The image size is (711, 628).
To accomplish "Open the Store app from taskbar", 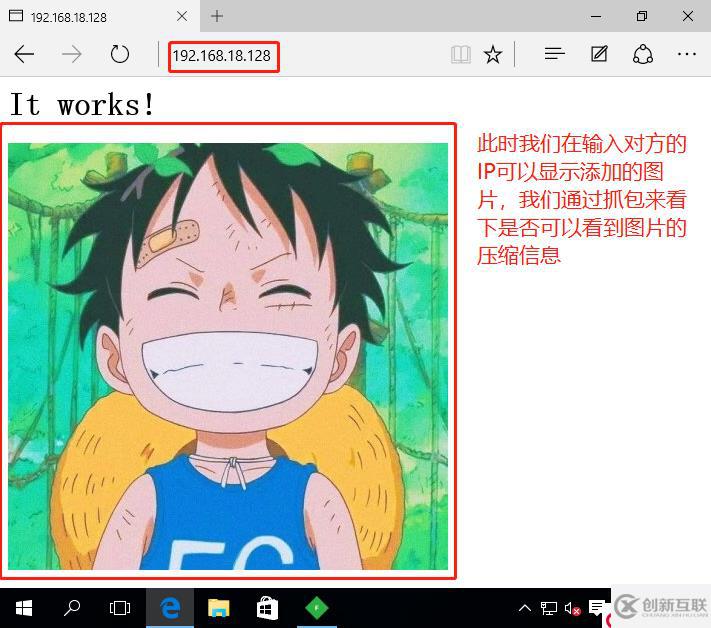I will tap(267, 608).
